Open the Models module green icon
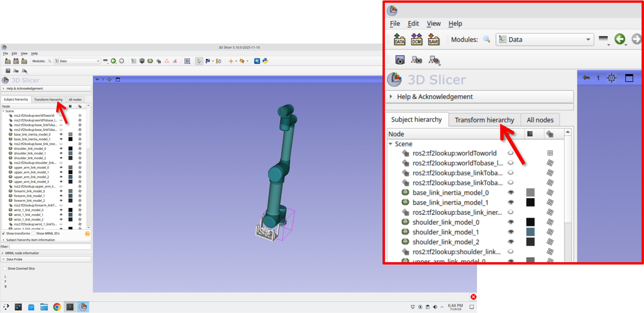Image resolution: width=644 pixels, height=313 pixels. 150,61
